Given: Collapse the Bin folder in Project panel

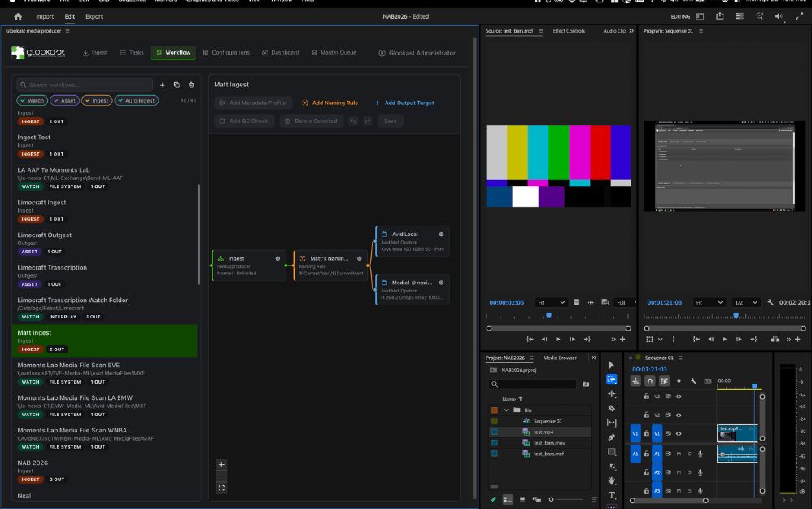Looking at the screenshot, I should point(506,410).
